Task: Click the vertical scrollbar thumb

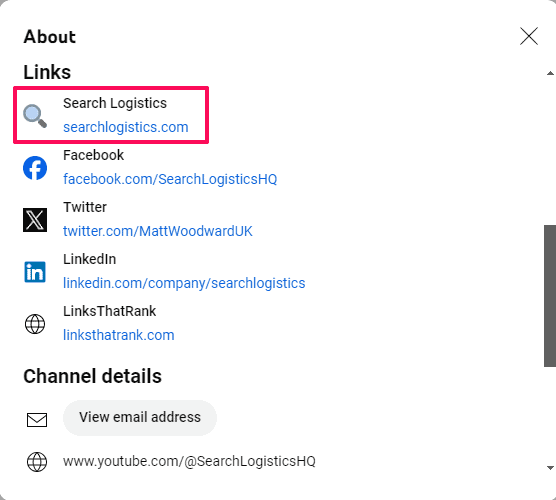Action: (x=550, y=296)
